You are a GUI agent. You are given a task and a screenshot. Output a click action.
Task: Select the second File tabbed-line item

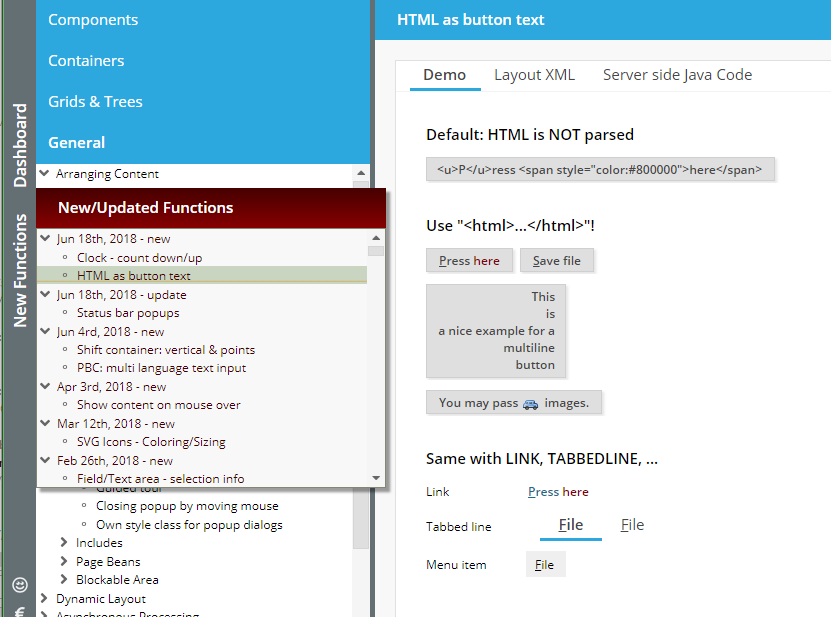[x=632, y=525]
